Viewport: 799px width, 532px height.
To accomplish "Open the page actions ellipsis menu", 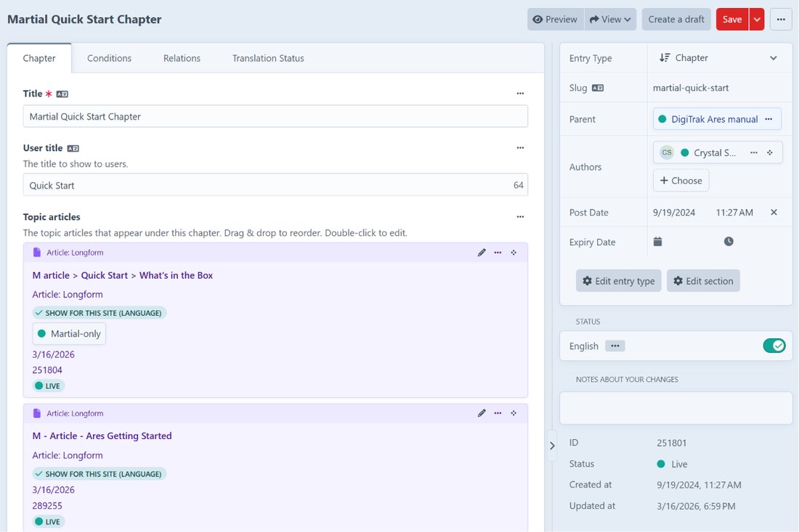I will (781, 20).
